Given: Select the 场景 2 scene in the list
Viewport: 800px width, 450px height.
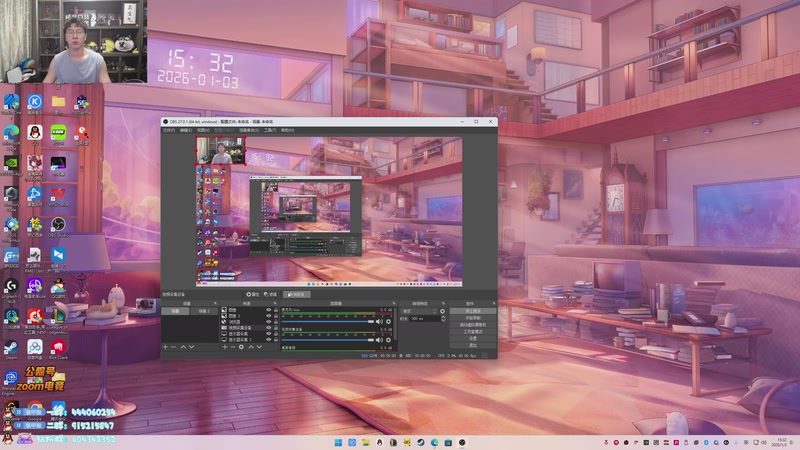Looking at the screenshot, I should coord(204,311).
